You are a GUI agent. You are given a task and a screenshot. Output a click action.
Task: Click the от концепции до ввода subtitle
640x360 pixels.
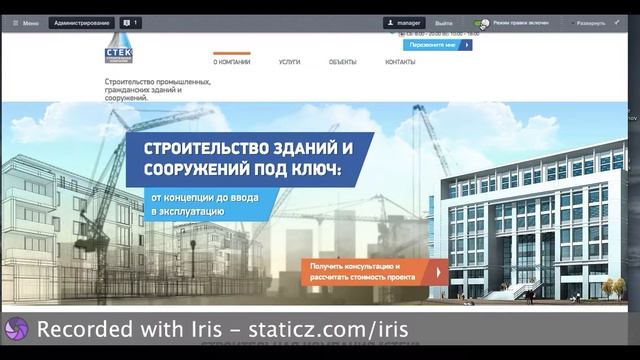tap(208, 204)
